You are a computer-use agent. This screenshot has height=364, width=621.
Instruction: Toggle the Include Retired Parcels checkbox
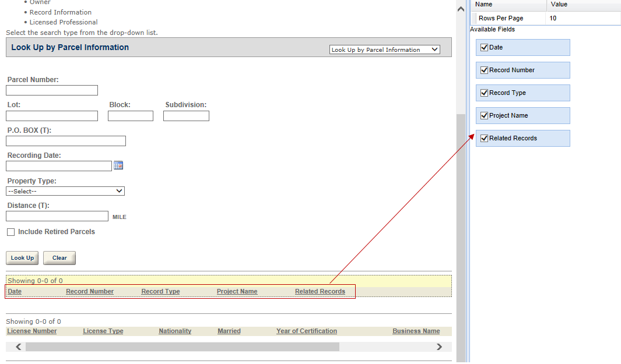click(x=10, y=232)
